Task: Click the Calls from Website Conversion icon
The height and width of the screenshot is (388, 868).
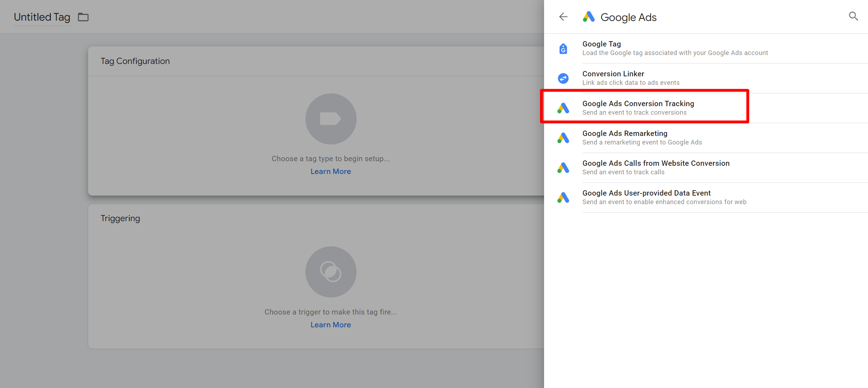Action: point(563,168)
